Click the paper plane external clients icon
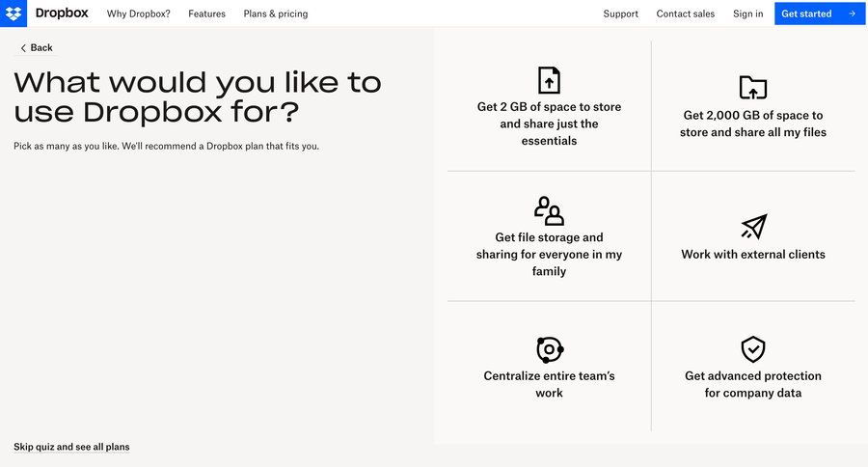The width and height of the screenshot is (868, 467). 753,227
